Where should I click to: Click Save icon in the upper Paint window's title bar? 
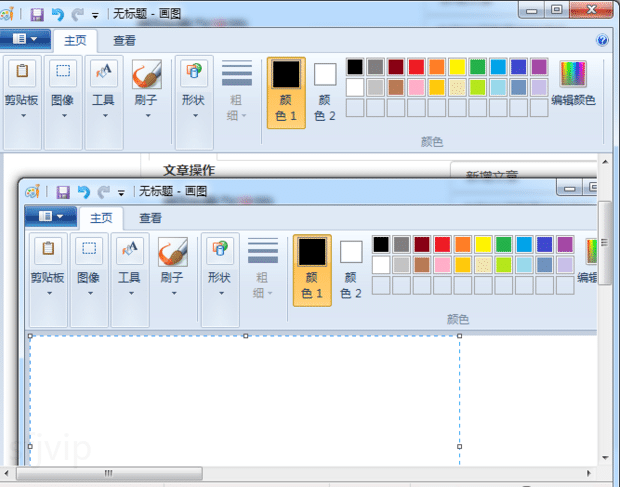tap(37, 15)
